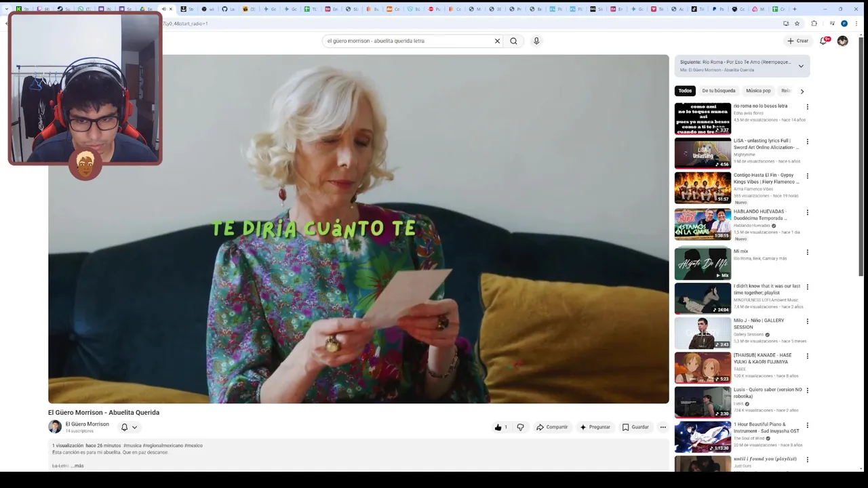
Task: Start voice search with microphone icon
Action: (x=536, y=41)
